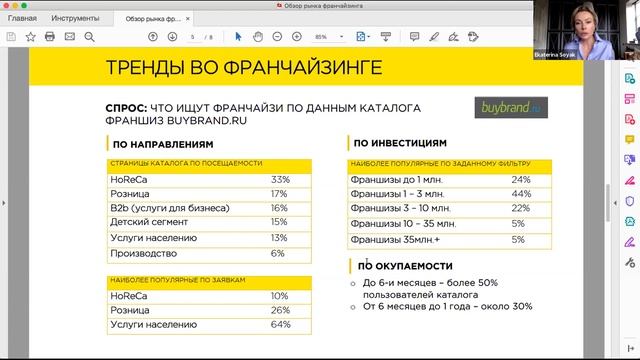Click the page number field showing 5
This screenshot has width=640, height=360.
click(x=193, y=37)
